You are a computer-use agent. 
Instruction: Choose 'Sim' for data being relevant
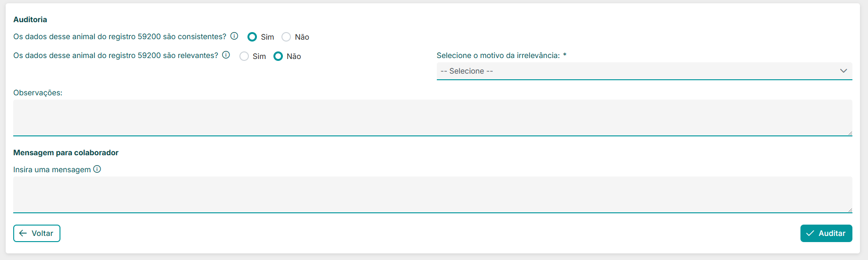[x=244, y=56]
